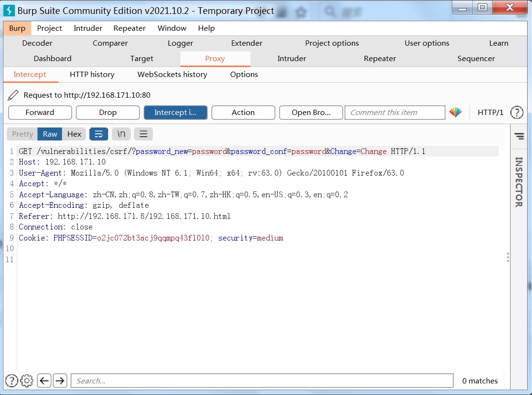
Task: Switch message view to Pretty
Action: (x=23, y=134)
